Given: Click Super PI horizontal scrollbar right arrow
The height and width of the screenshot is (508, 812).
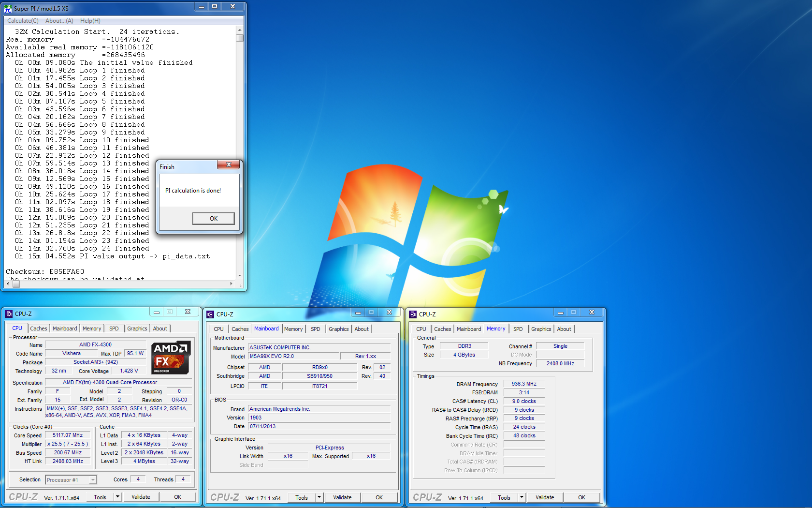Looking at the screenshot, I should point(232,284).
